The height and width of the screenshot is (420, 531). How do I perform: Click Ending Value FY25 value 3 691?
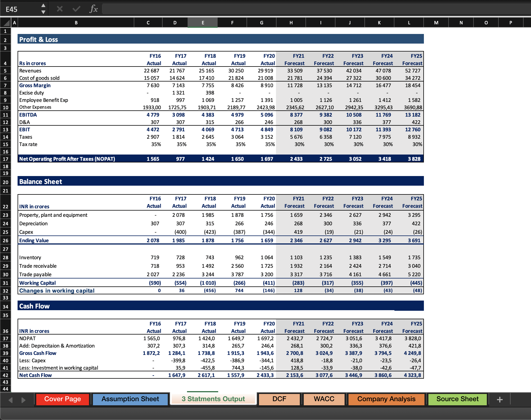coord(414,241)
